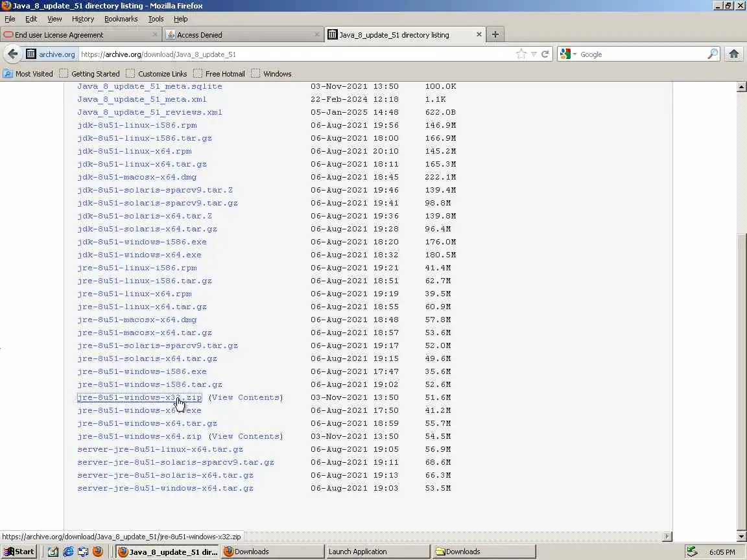The image size is (747, 560).
Task: View Contents of jre-8u51-windows-x32.zip
Action: click(x=245, y=397)
